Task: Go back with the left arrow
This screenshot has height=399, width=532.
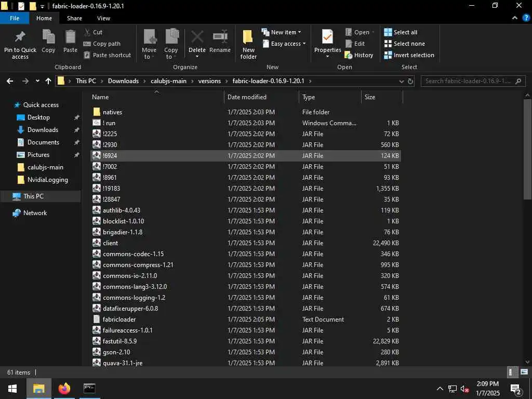Action: [x=10, y=81]
